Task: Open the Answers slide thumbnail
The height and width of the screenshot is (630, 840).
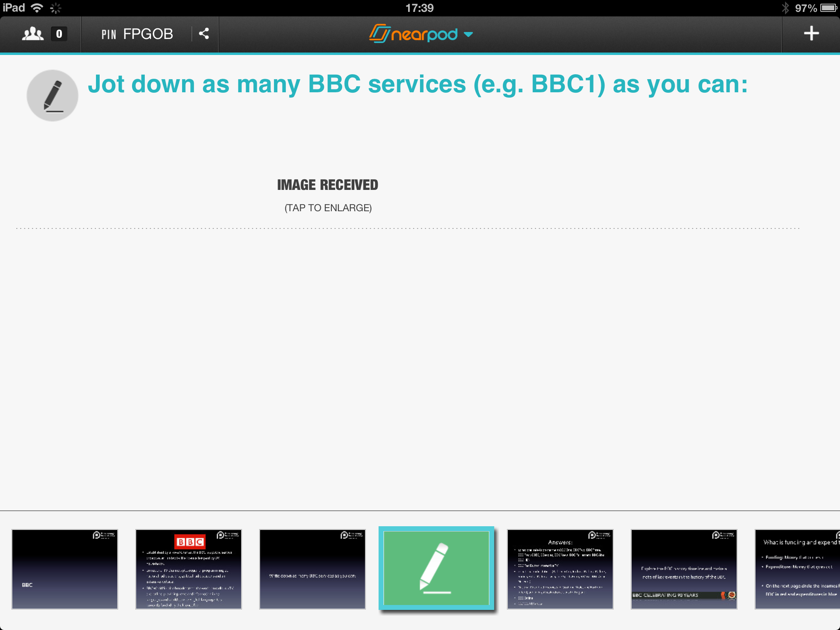Action: coord(560,569)
